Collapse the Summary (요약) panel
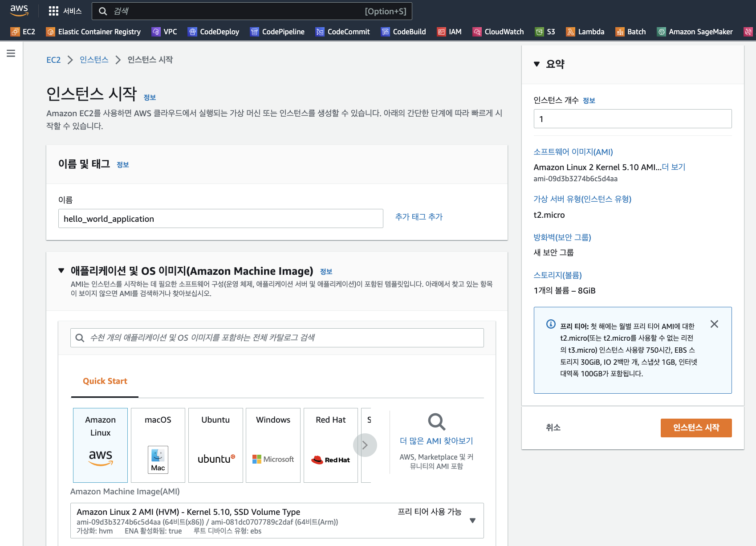The width and height of the screenshot is (756, 546). click(537, 64)
